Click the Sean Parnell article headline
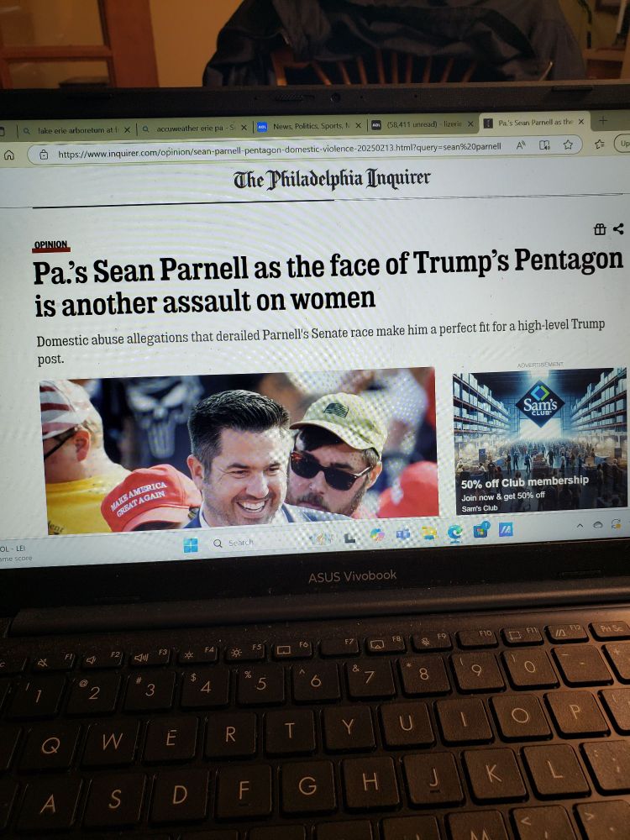 [x=328, y=281]
